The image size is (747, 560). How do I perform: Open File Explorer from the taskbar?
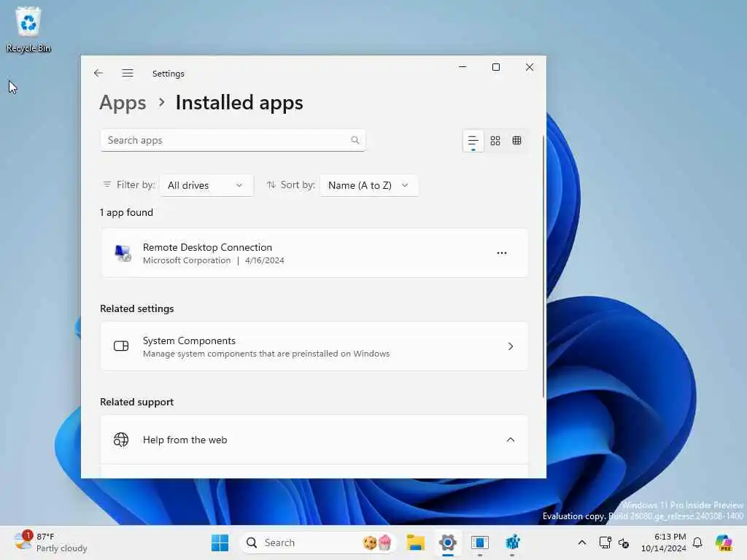pyautogui.click(x=415, y=542)
